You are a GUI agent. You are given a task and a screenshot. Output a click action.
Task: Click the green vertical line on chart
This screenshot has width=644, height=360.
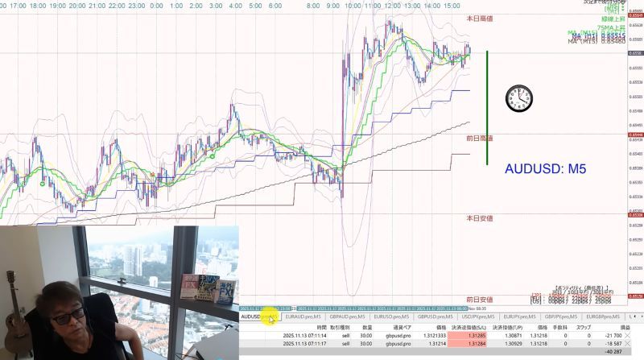click(487, 108)
